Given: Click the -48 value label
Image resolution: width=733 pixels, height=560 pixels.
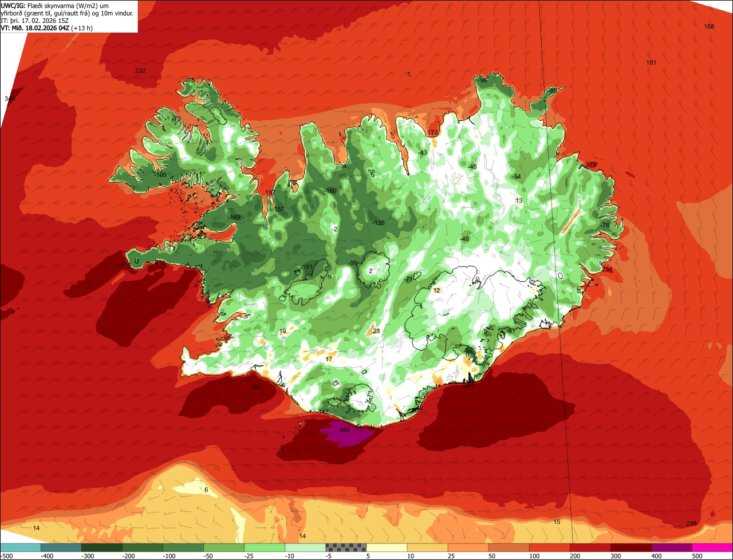Looking at the screenshot, I should [464, 239].
